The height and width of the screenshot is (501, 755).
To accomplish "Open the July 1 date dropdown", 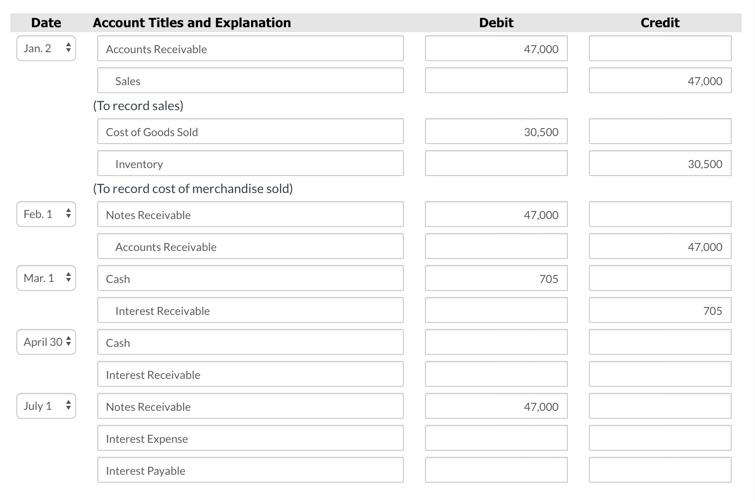I will 46,406.
